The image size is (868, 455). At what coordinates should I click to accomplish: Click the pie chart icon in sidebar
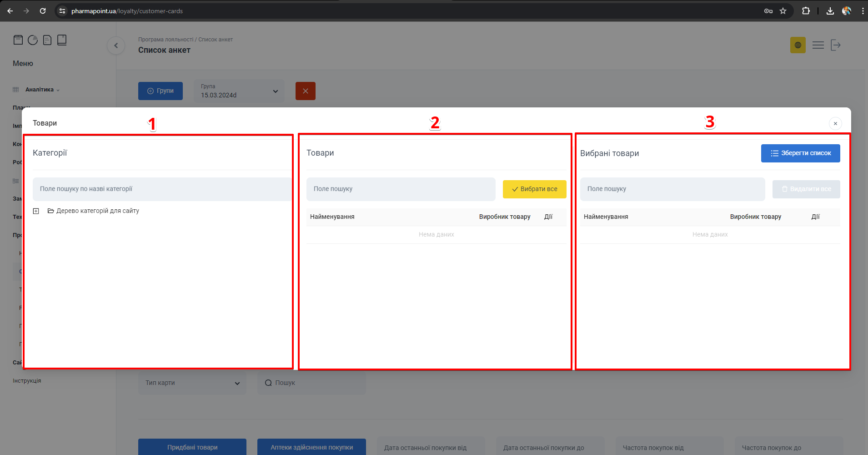[x=33, y=40]
